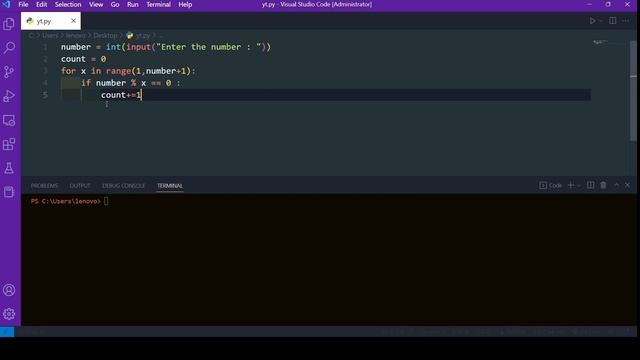Open the Edit menu
640x360 pixels.
(41, 4)
